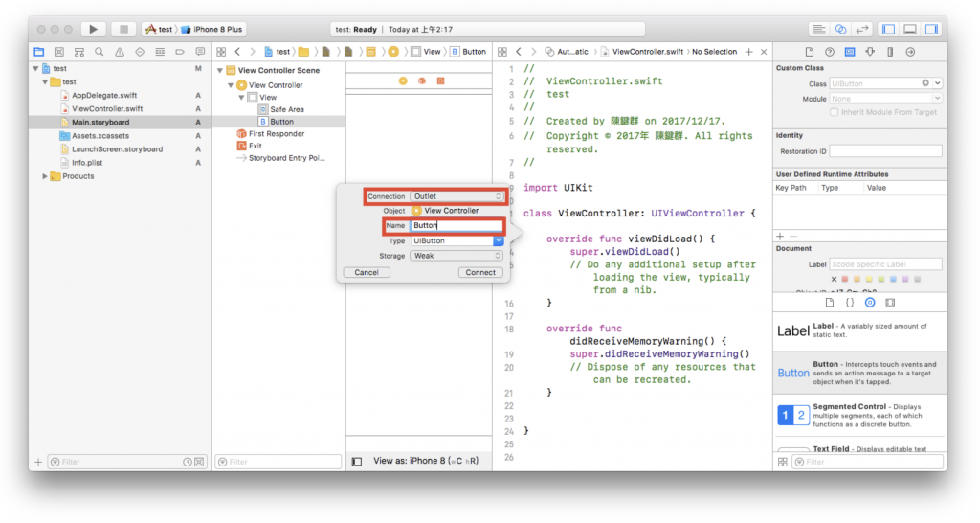Image resolution: width=980 pixels, height=523 pixels.
Task: Open the Custom Class dropdown arrow
Action: coord(938,83)
